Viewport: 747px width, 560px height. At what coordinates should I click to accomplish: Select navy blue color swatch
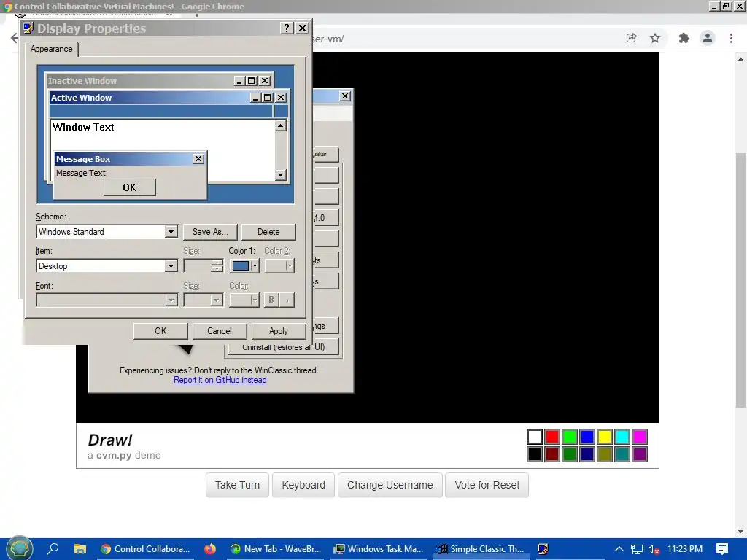587,454
